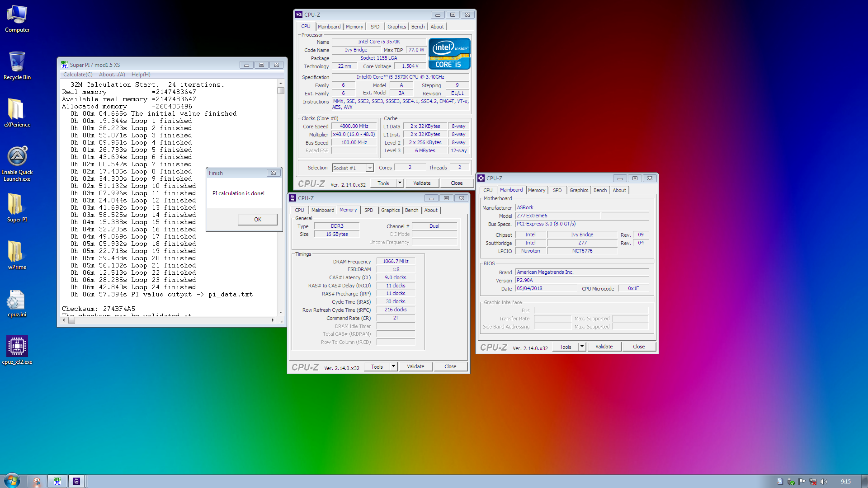868x488 pixels.
Task: Click the Safely Remove Hardware tray icon
Action: (x=791, y=482)
